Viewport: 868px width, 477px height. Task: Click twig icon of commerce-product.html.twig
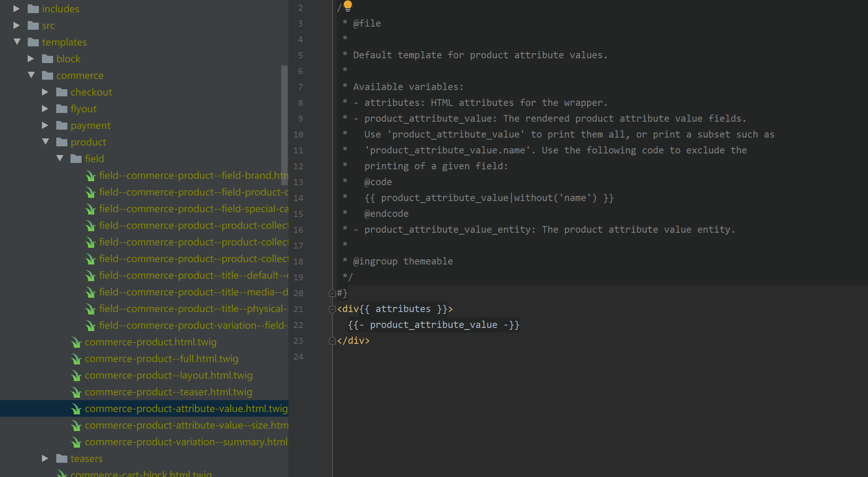[76, 342]
